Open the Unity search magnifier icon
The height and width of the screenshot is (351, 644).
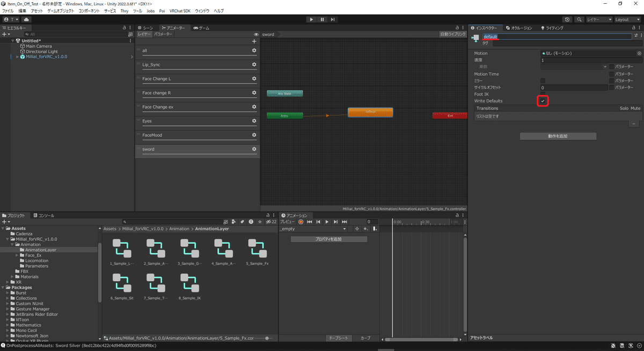[x=580, y=19]
